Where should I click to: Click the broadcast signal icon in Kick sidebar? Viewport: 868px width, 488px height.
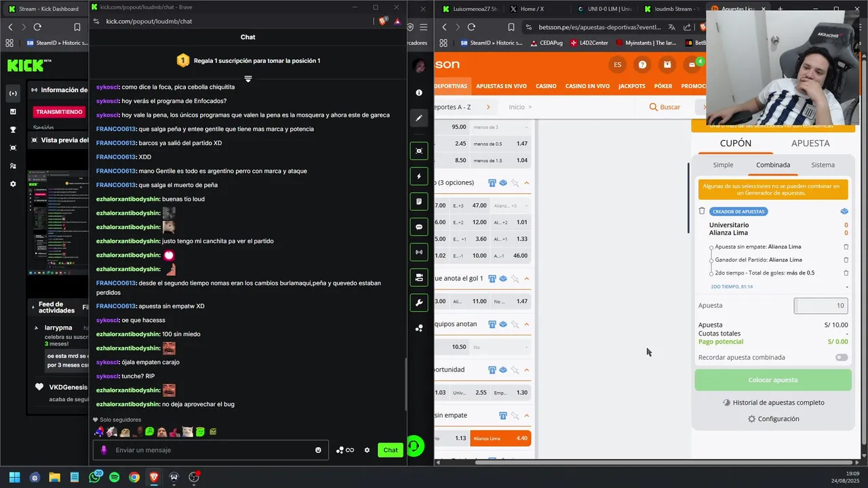coord(419,252)
